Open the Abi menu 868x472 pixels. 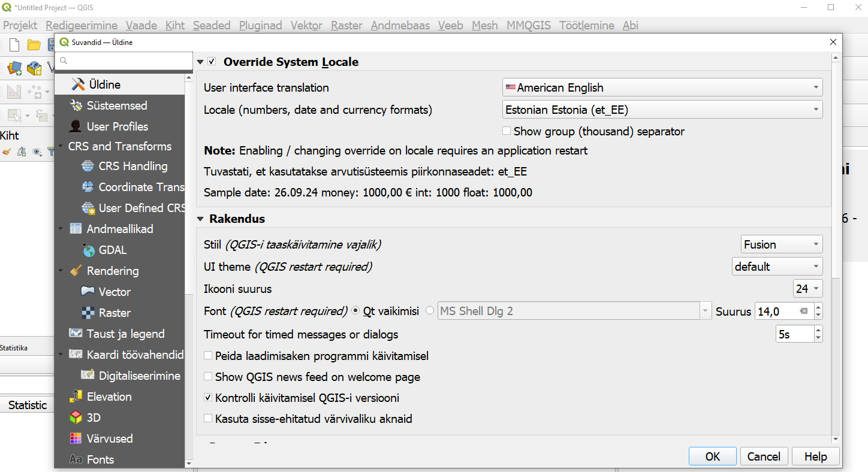click(630, 25)
